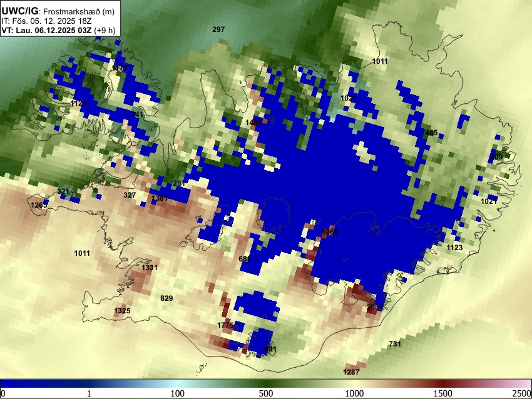Click the 1287 map value label
532x399 pixels.
click(351, 372)
